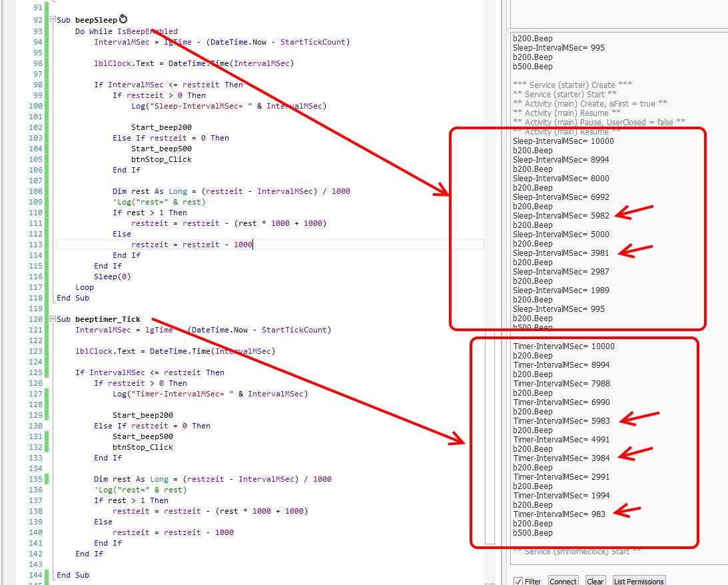Image resolution: width=728 pixels, height=585 pixels.
Task: Click the Connect button
Action: [563, 581]
